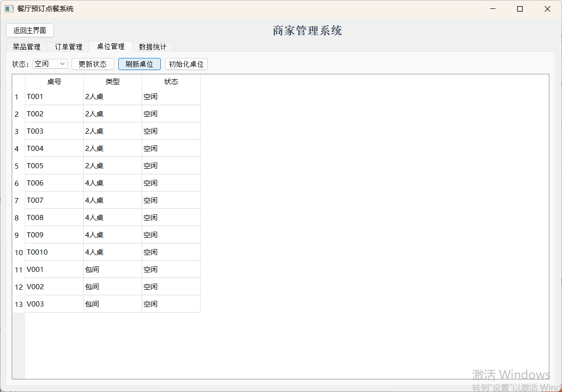Click the 包间 type cell in V003 row
Screen dimensions: 562x392
[113, 304]
